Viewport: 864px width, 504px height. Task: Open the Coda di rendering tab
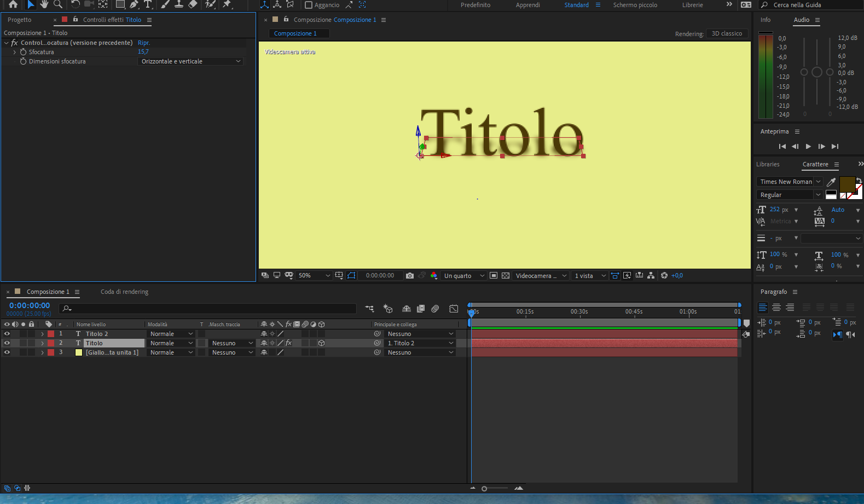tap(124, 292)
